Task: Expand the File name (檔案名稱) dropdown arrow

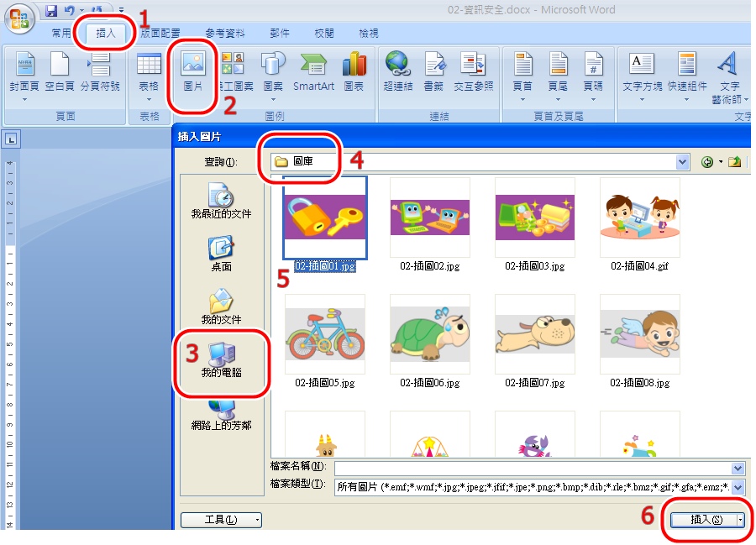Action: coord(738,468)
